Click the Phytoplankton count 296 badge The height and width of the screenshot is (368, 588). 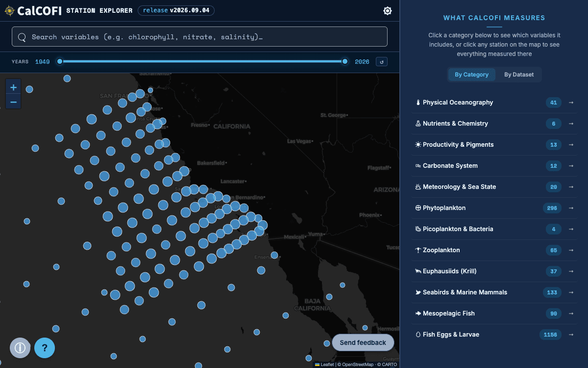pyautogui.click(x=552, y=208)
